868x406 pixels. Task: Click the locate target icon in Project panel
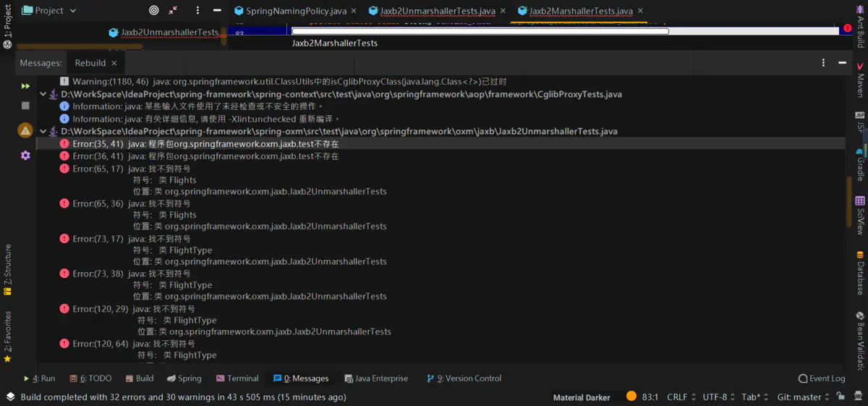(x=153, y=11)
